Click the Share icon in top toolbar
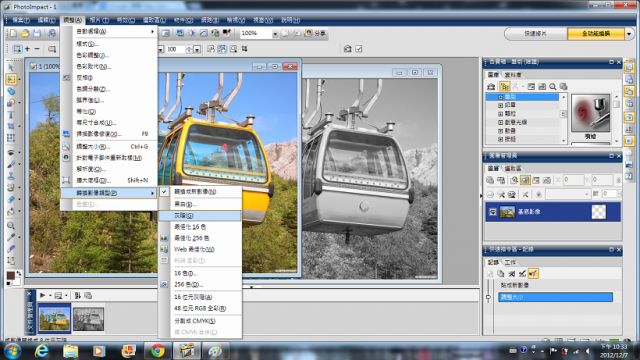 pyautogui.click(x=315, y=33)
